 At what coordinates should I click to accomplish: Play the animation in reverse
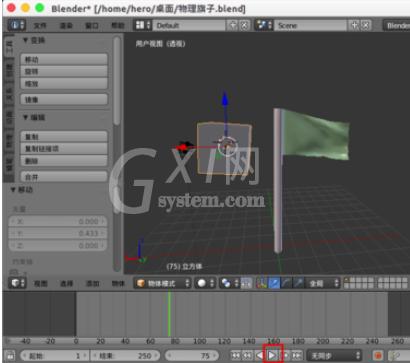259,355
